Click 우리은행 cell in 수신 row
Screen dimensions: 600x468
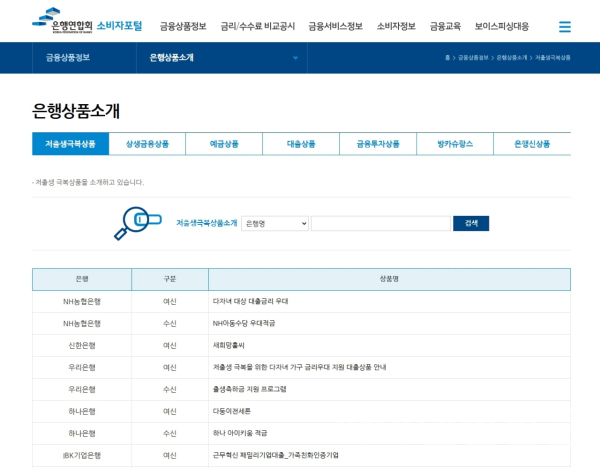(82, 389)
